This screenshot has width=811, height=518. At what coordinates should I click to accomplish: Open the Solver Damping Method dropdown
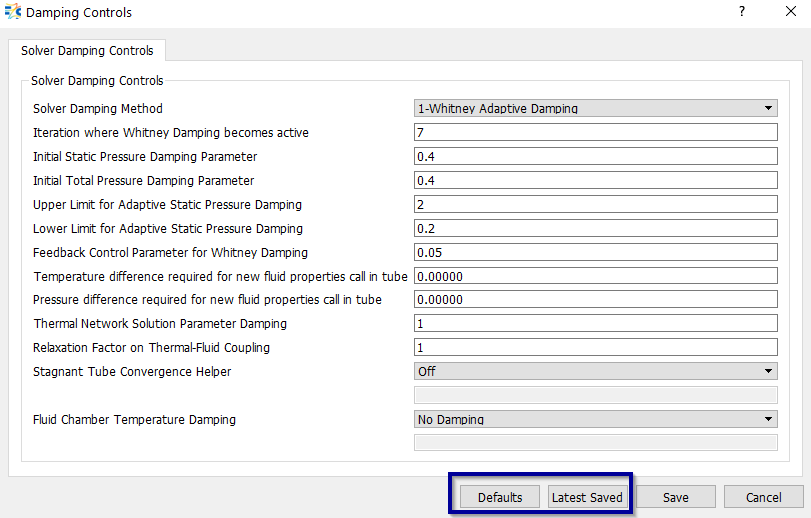(x=596, y=108)
